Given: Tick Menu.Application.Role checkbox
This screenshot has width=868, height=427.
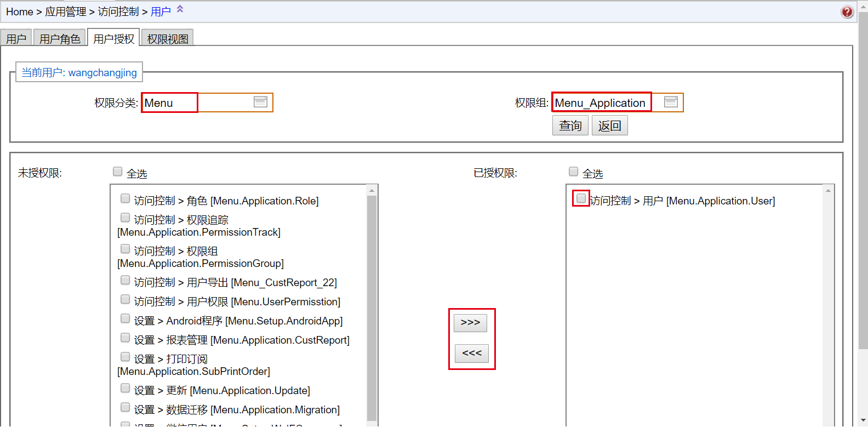Looking at the screenshot, I should pyautogui.click(x=125, y=198).
